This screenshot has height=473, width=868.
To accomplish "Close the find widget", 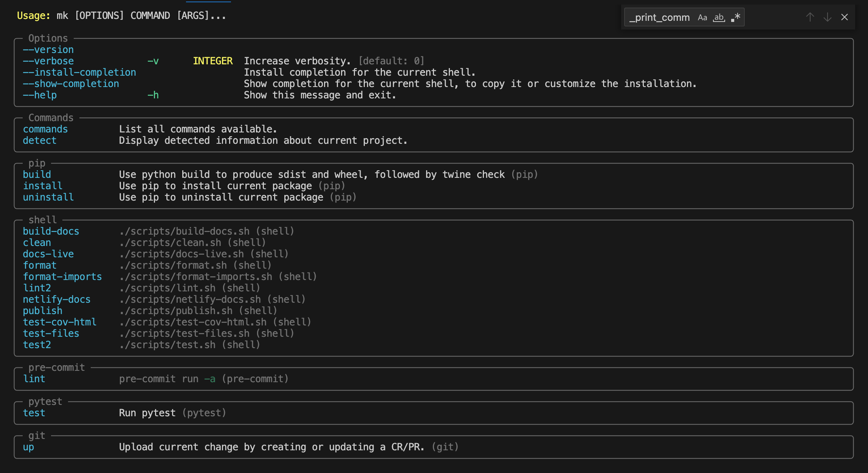I will point(845,17).
